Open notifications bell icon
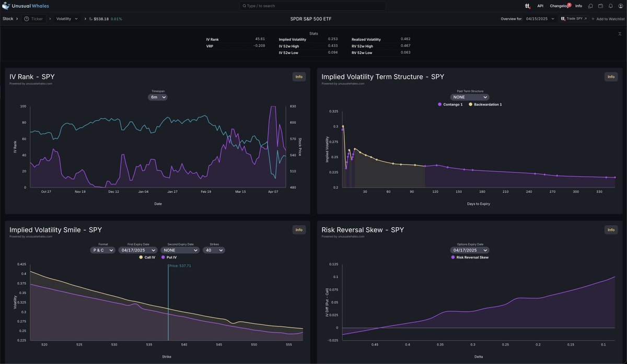This screenshot has height=364, width=627. click(x=611, y=6)
